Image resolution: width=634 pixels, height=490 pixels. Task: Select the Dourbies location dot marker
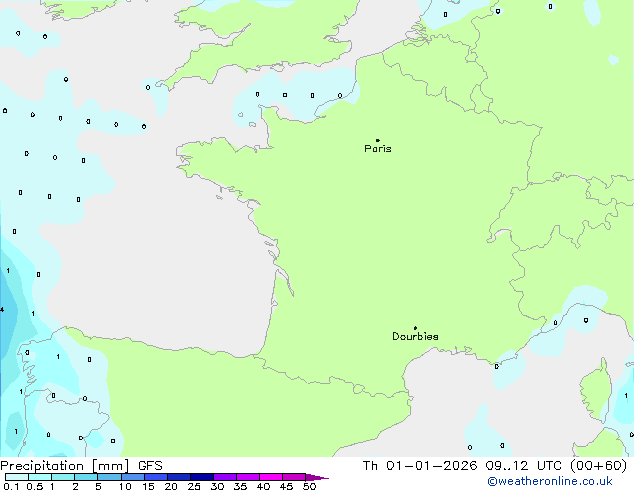click(x=415, y=328)
